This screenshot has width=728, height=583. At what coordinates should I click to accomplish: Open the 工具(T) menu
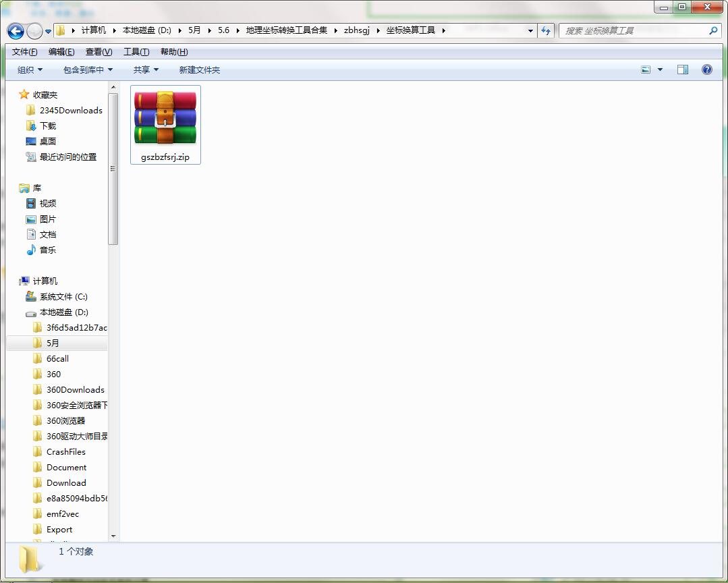tap(136, 51)
